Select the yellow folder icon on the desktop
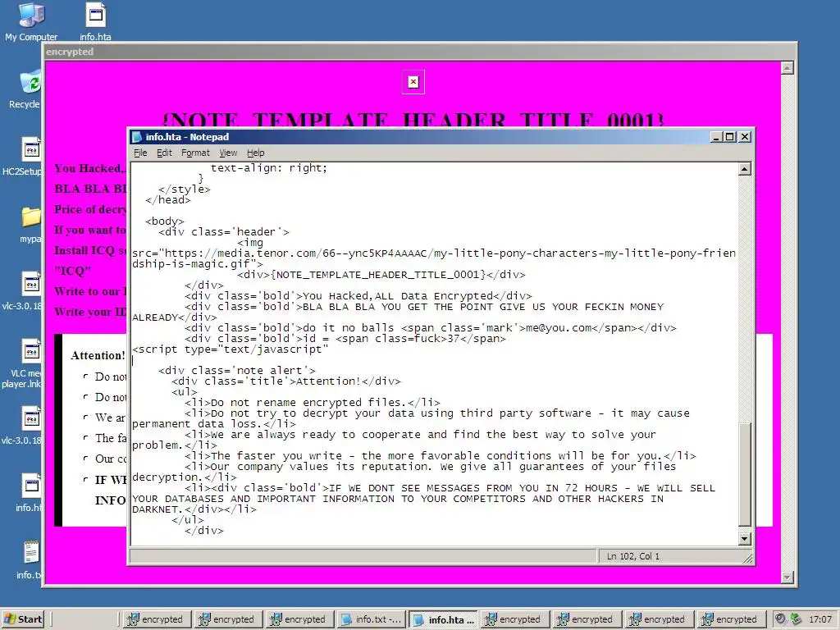The image size is (840, 630). tap(32, 217)
